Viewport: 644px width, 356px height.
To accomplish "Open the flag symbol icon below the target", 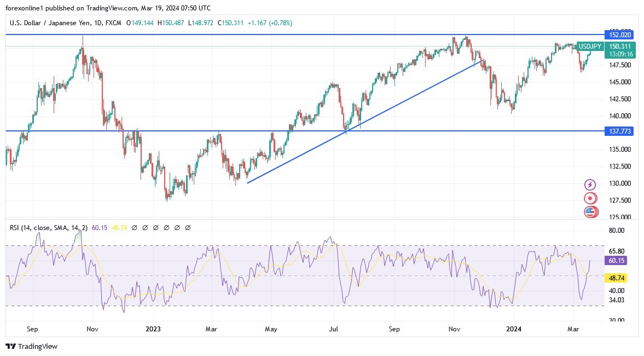I will tap(590, 212).
